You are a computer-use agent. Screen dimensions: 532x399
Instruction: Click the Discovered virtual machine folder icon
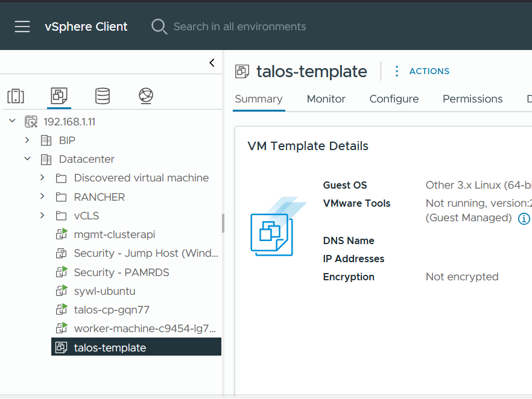coord(61,178)
